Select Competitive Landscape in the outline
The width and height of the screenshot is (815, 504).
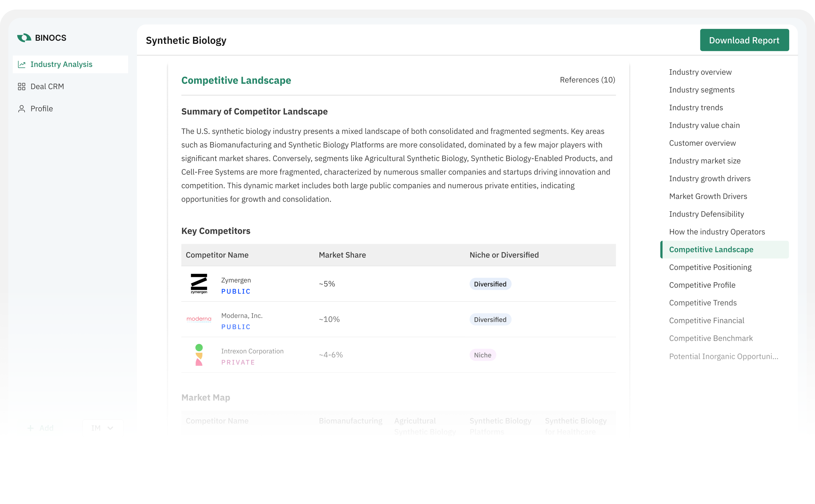click(724, 249)
